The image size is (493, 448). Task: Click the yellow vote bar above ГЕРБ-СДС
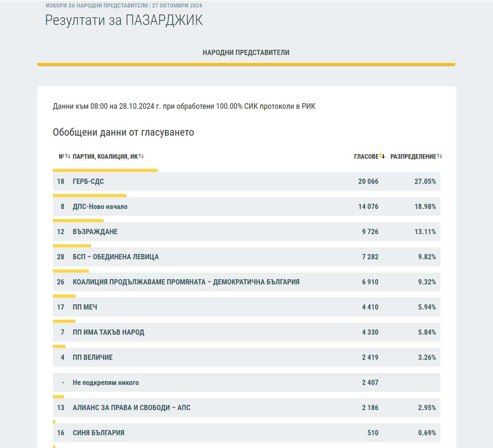point(105,170)
